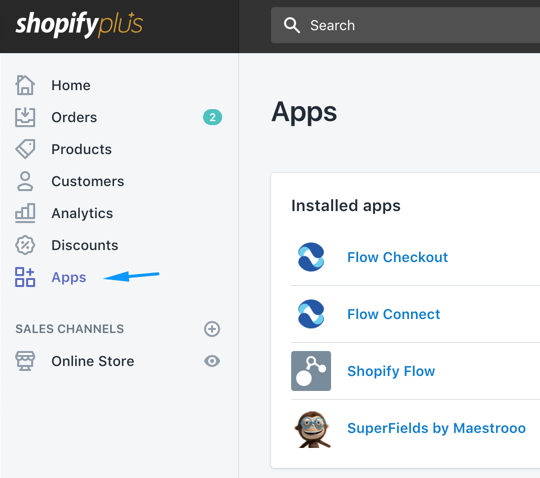The image size is (540, 478).
Task: Click the Apps grid icon
Action: (25, 277)
